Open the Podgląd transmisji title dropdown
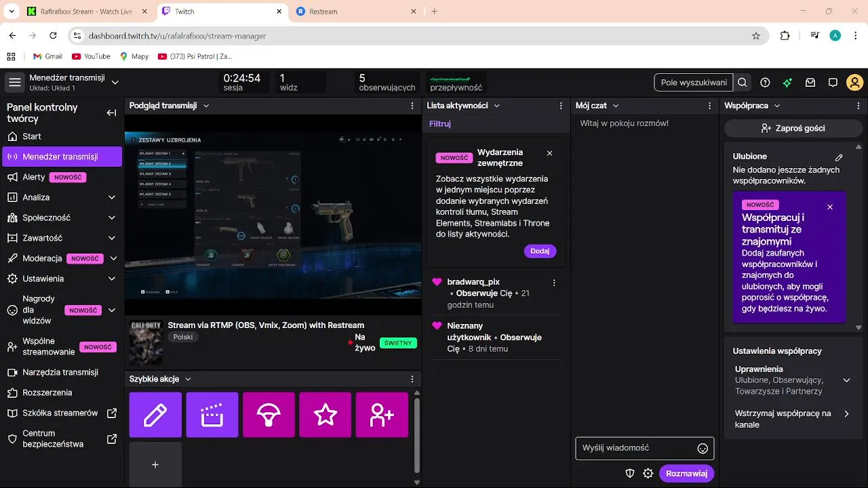Screen dimensions: 868x488 [x=206, y=106]
